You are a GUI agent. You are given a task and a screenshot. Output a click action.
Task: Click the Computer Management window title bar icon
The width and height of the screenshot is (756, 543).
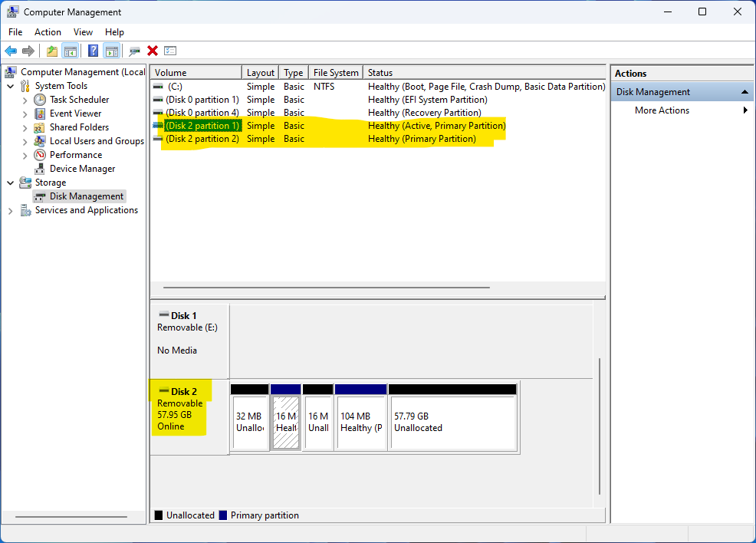coord(12,12)
